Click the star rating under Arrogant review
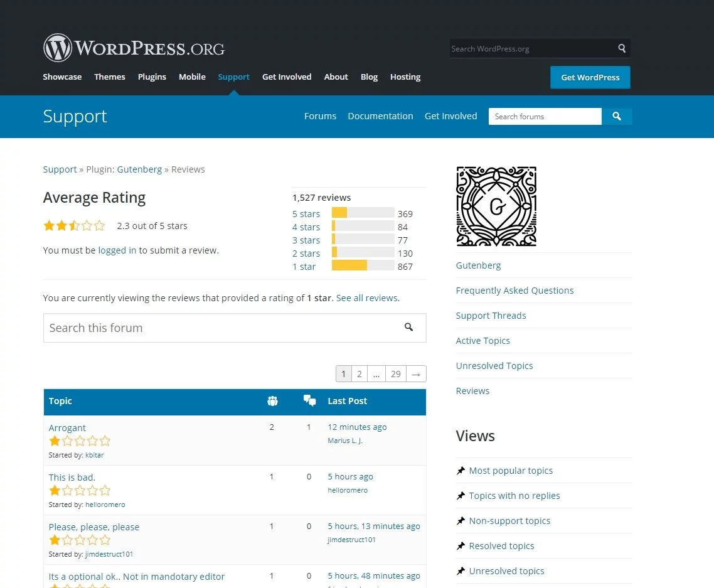Screen dimensions: 714x588 [80, 441]
